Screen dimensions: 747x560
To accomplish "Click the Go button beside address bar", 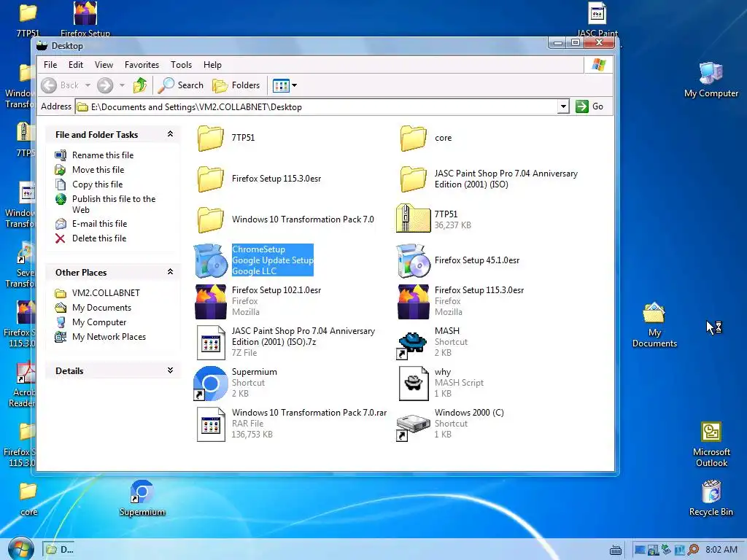I will tap(589, 106).
